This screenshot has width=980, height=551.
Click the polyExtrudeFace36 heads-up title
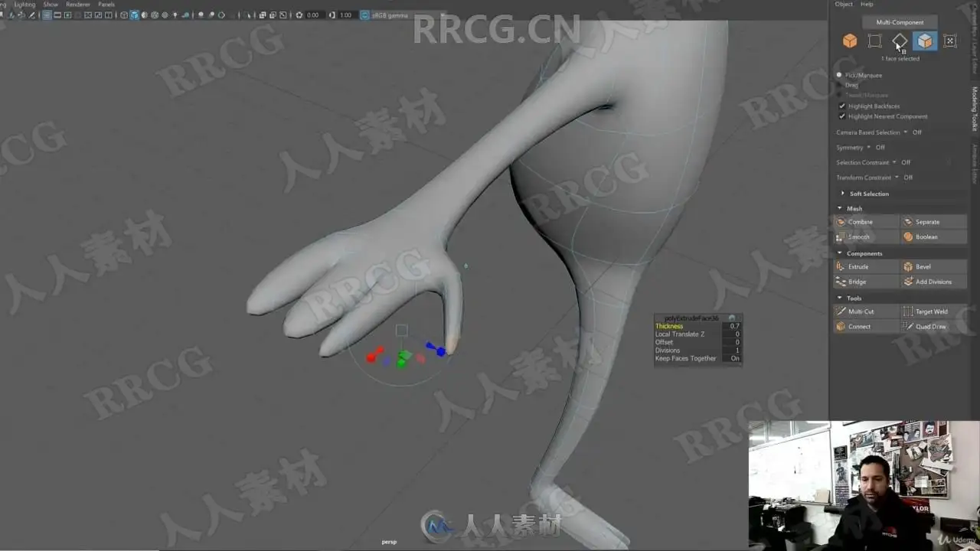point(691,318)
